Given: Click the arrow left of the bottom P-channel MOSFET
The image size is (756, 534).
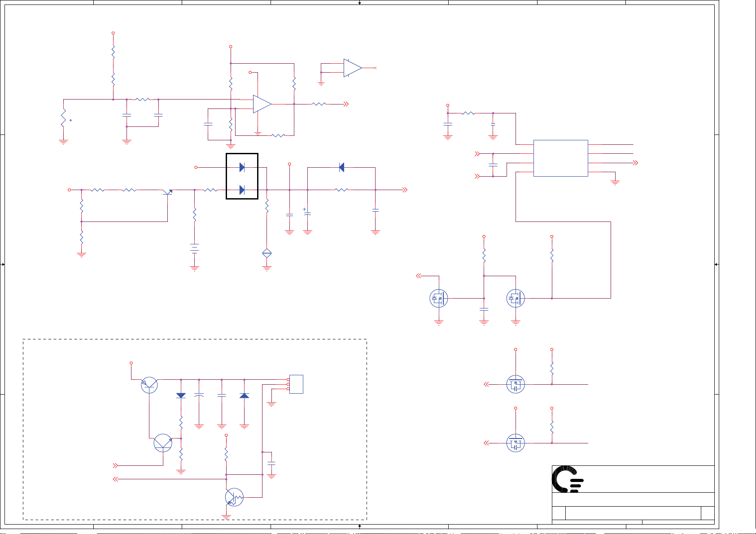Looking at the screenshot, I should coord(486,443).
